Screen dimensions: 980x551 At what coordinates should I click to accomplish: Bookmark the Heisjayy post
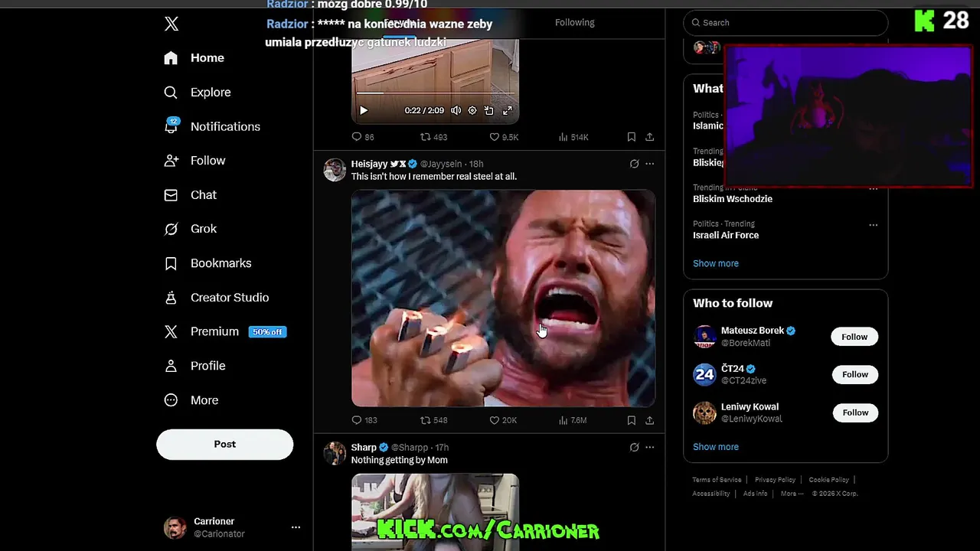[631, 420]
